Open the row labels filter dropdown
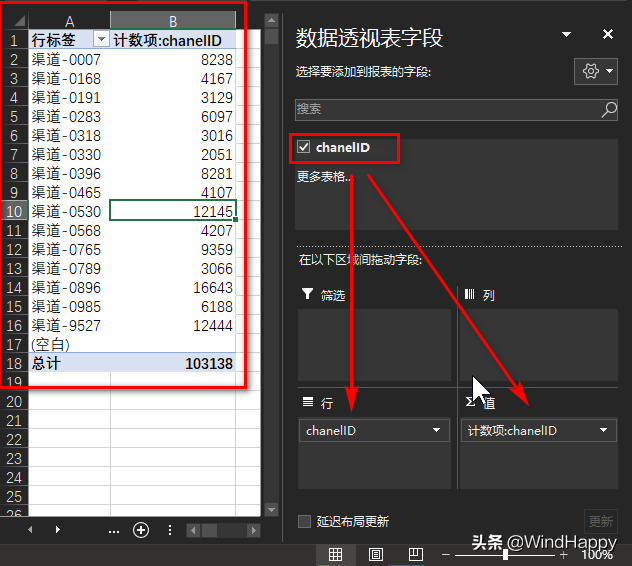This screenshot has width=632, height=566. pyautogui.click(x=101, y=39)
